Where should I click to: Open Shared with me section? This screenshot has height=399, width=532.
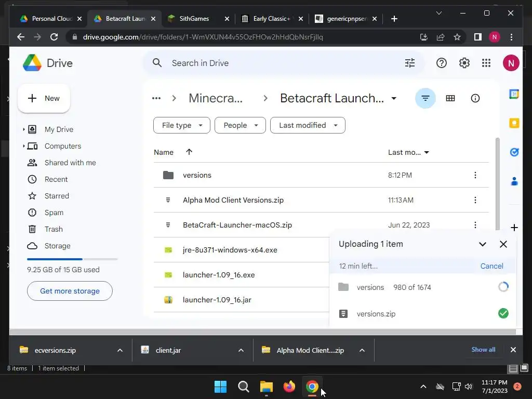[x=70, y=163]
